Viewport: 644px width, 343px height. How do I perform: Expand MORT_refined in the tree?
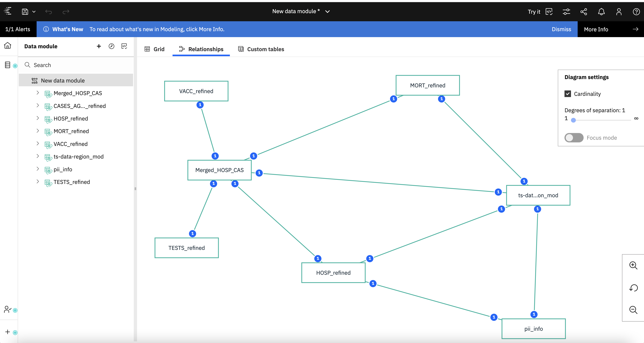(38, 131)
